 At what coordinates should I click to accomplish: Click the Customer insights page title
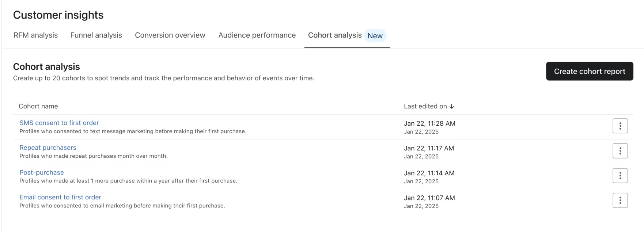58,15
